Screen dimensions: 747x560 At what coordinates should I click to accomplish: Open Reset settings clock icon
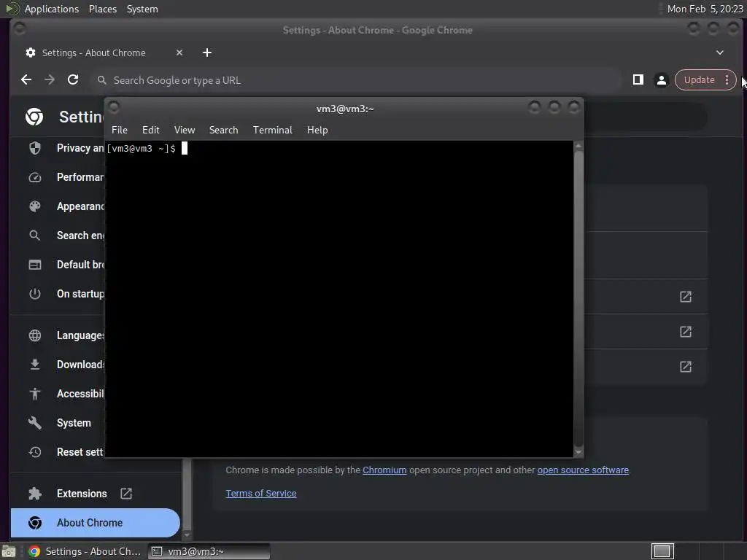[35, 452]
